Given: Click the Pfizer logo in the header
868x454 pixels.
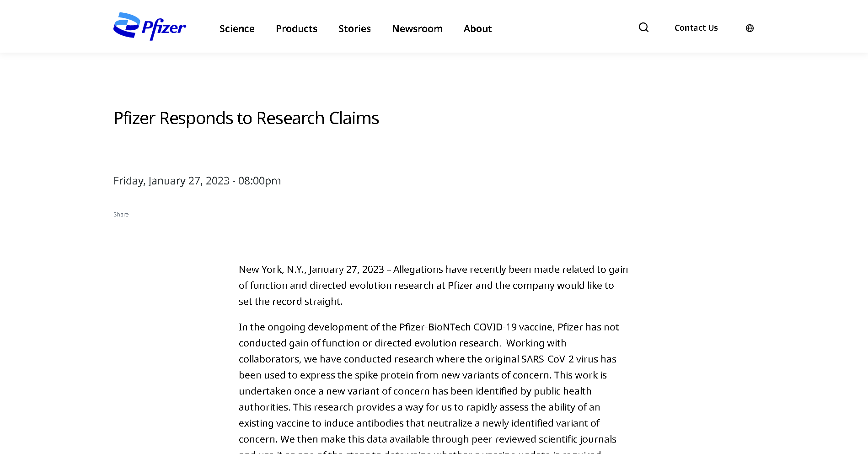Looking at the screenshot, I should click(150, 27).
